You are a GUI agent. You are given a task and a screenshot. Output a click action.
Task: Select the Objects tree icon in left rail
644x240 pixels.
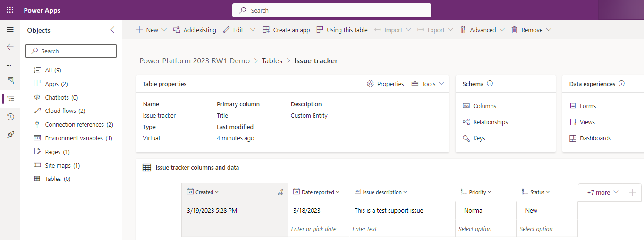(10, 99)
